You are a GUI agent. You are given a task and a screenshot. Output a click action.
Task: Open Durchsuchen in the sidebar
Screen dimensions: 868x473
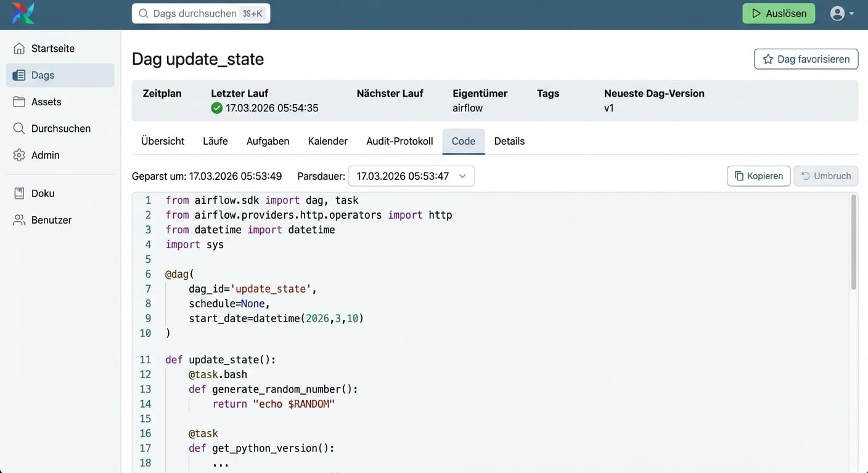click(60, 128)
